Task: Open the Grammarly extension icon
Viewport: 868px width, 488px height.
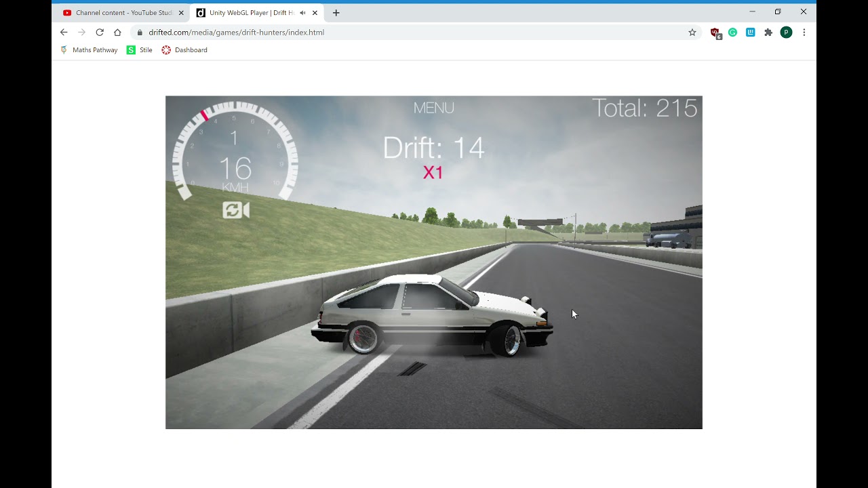Action: pos(733,32)
